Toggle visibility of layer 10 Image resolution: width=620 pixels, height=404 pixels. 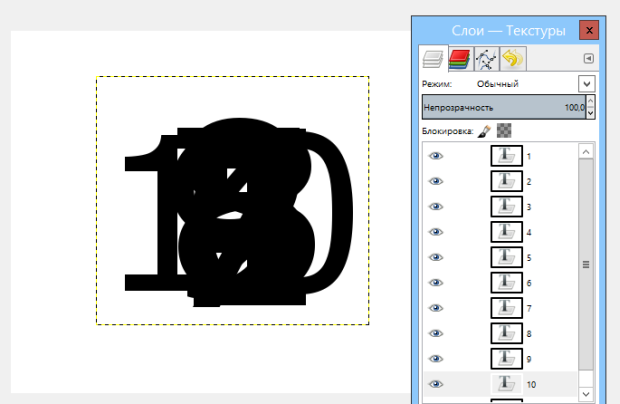(435, 384)
